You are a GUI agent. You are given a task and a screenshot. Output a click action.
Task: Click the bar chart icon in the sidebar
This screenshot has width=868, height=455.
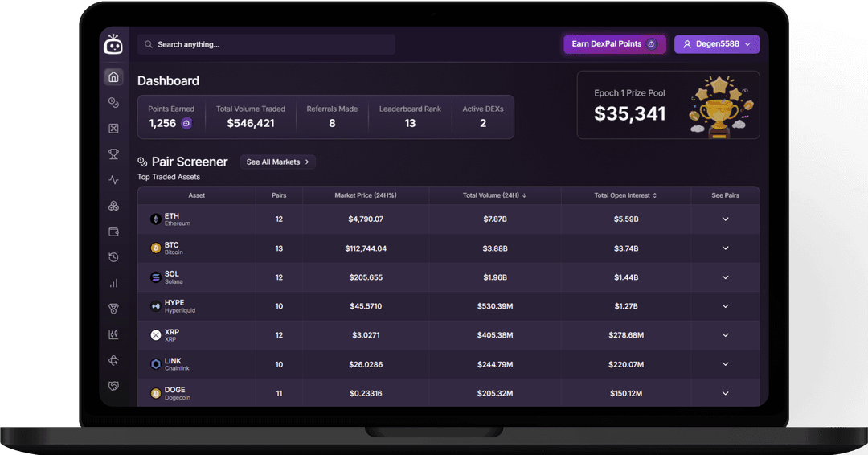coord(113,283)
